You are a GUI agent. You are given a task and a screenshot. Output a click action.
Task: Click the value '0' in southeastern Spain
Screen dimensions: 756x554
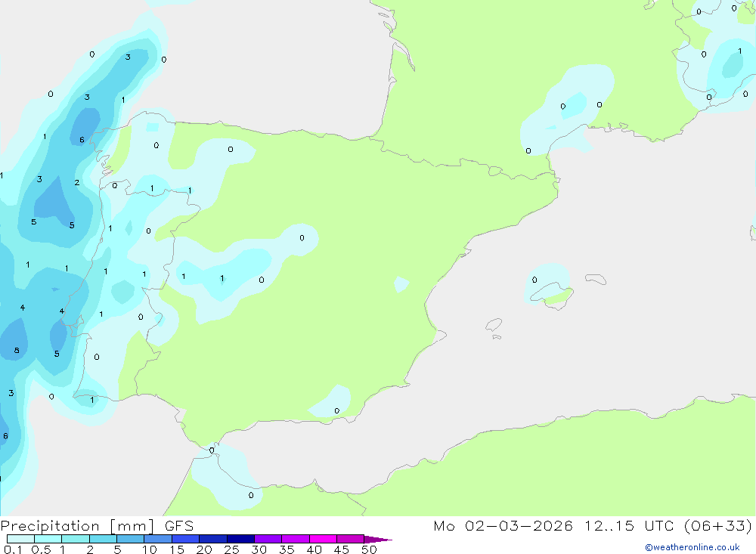pos(336,411)
